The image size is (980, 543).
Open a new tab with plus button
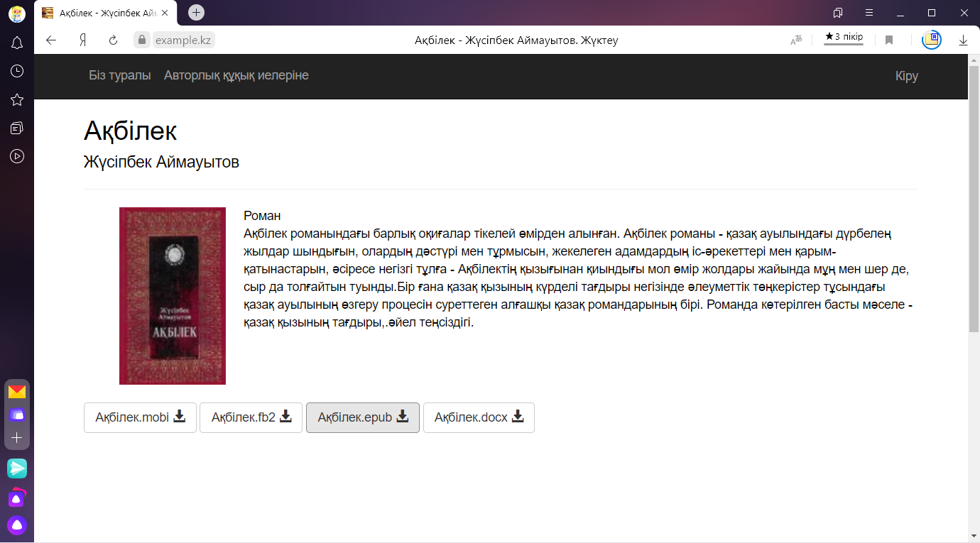[x=197, y=12]
